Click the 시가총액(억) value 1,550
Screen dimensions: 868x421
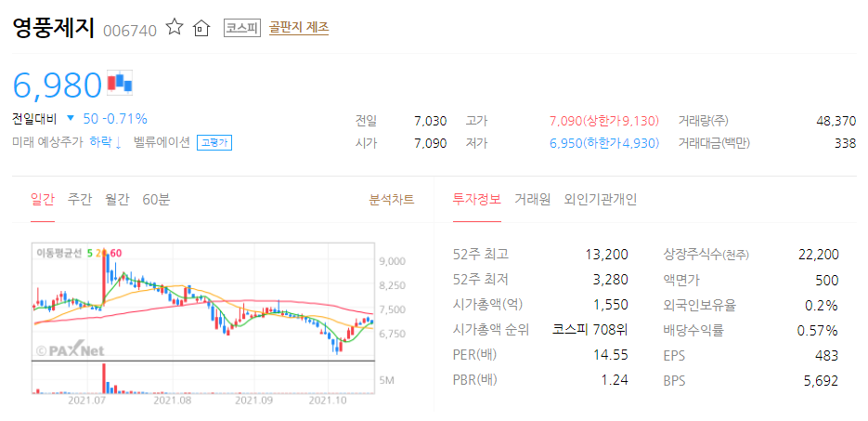pos(610,305)
